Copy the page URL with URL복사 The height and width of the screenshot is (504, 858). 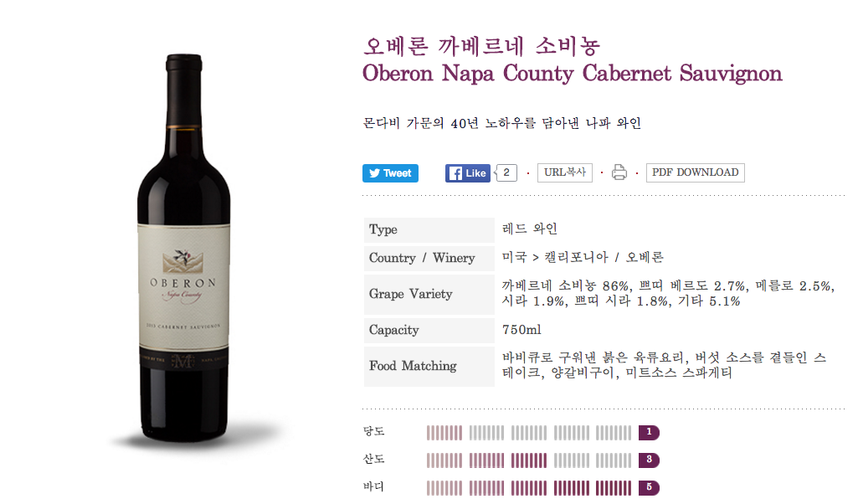pyautogui.click(x=565, y=172)
